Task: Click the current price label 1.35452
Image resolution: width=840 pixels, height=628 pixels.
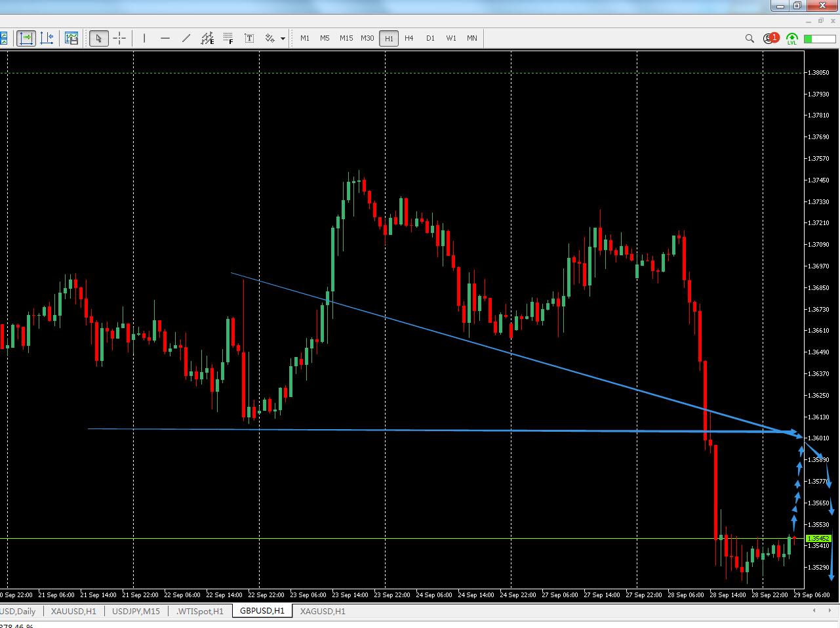Action: tap(818, 539)
